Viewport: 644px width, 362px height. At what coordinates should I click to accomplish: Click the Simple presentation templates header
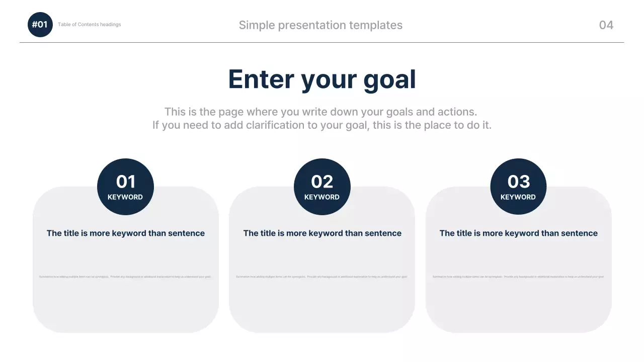coord(320,25)
